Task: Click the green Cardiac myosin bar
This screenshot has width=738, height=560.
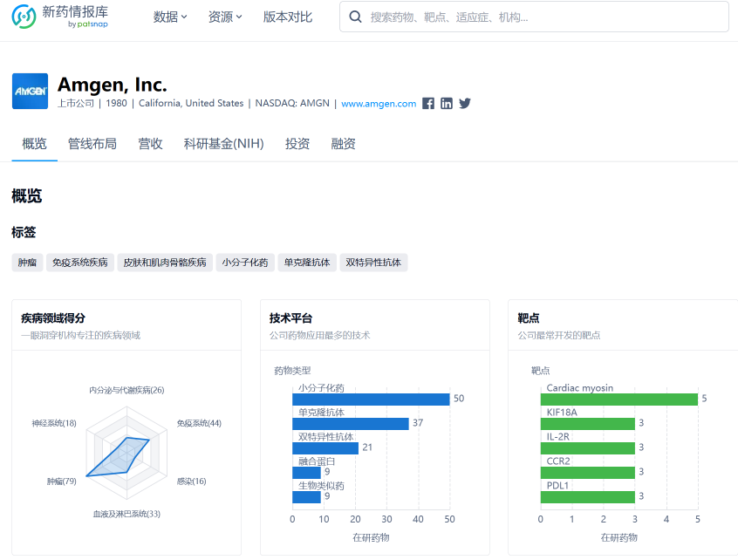Action: [x=618, y=399]
